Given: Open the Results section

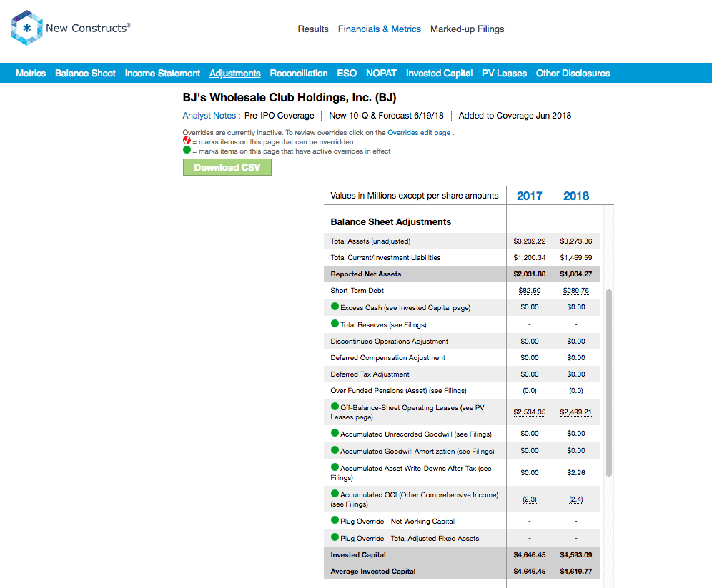Looking at the screenshot, I should tap(313, 29).
